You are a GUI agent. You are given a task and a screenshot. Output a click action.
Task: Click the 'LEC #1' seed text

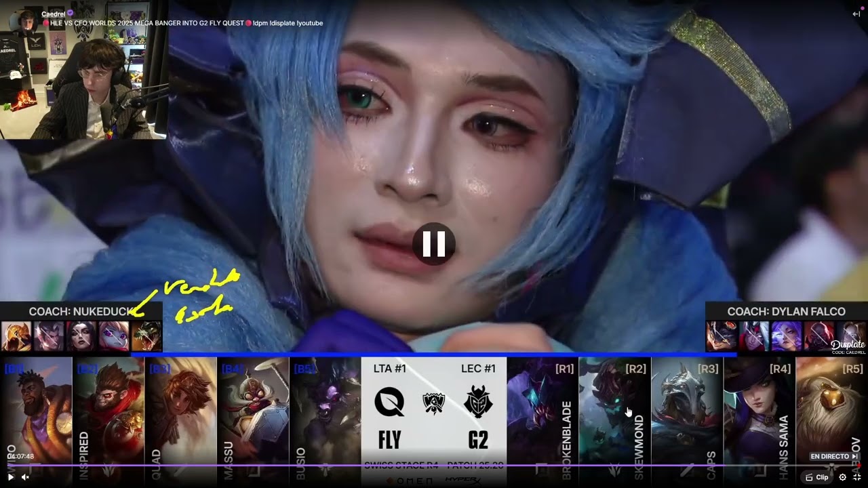(478, 369)
